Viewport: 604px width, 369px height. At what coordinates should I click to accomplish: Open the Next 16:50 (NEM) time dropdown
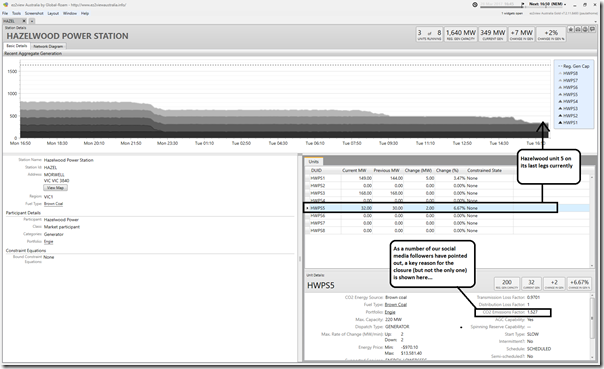(x=547, y=4)
